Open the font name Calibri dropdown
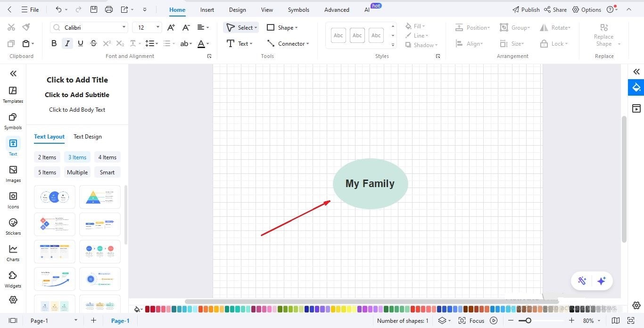This screenshot has height=328, width=644. (x=124, y=27)
